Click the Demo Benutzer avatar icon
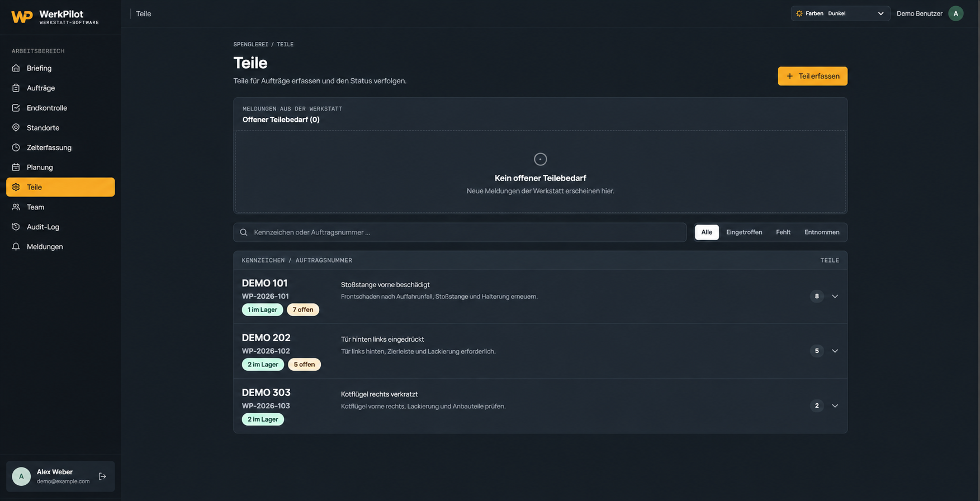Viewport: 980px width, 501px height. tap(955, 13)
